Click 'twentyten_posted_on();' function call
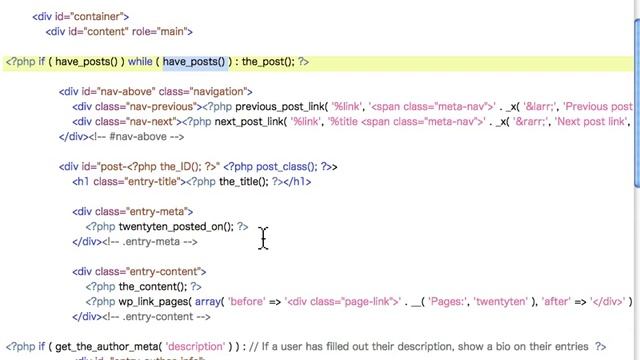The width and height of the screenshot is (640, 360). coord(176,227)
